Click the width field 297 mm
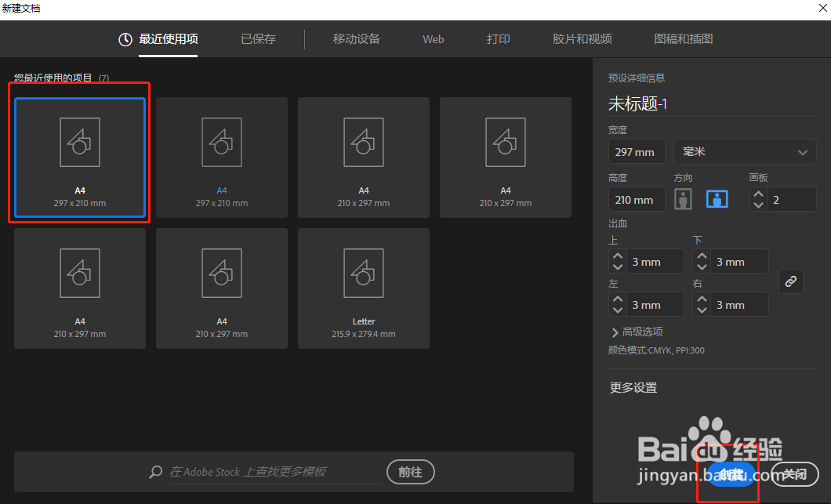The image size is (831, 504). pyautogui.click(x=637, y=151)
